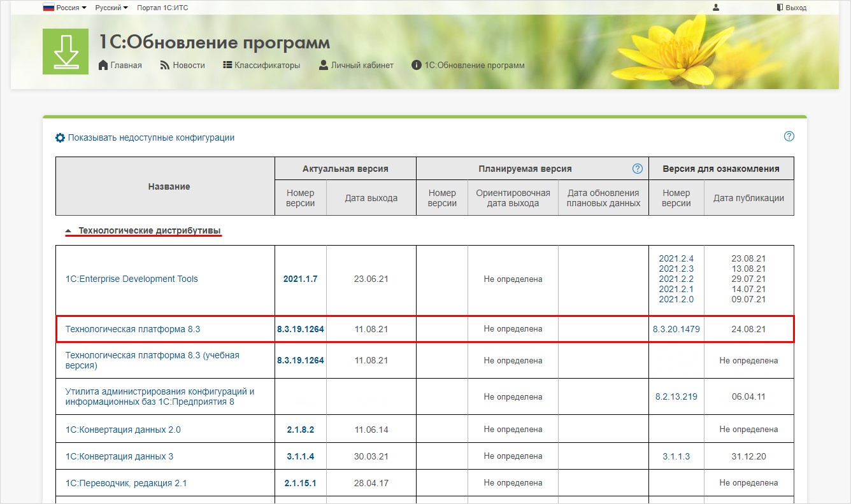
Task: Open version 8.2.13.219 link
Action: point(676,396)
